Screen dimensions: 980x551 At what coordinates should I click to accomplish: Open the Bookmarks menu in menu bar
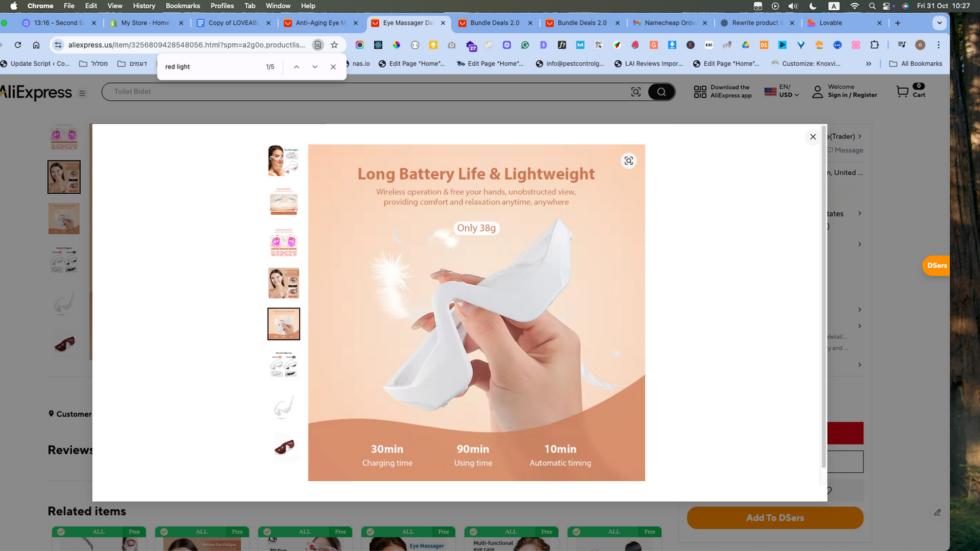click(182, 5)
